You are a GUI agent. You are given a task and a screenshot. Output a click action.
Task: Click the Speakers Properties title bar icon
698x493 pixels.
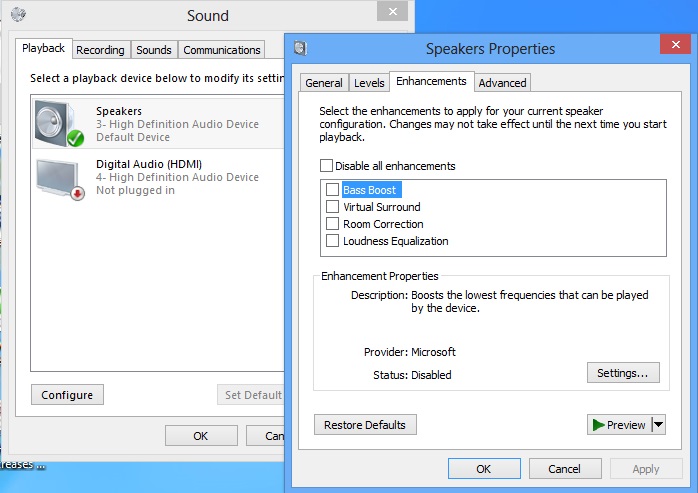(300, 48)
